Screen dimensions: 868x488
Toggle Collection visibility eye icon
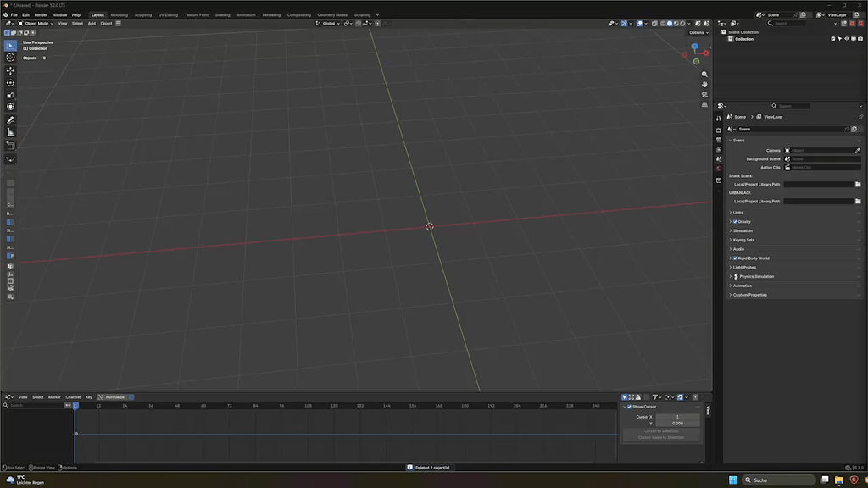[847, 39]
